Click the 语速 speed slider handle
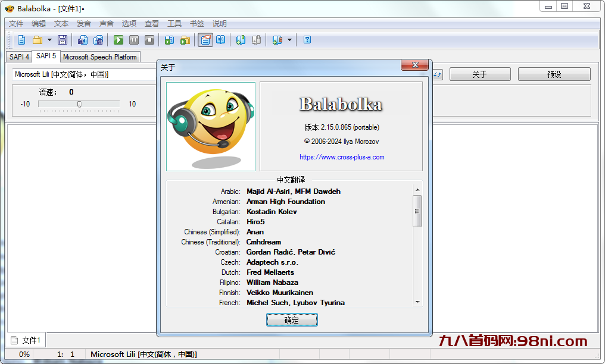 point(79,104)
